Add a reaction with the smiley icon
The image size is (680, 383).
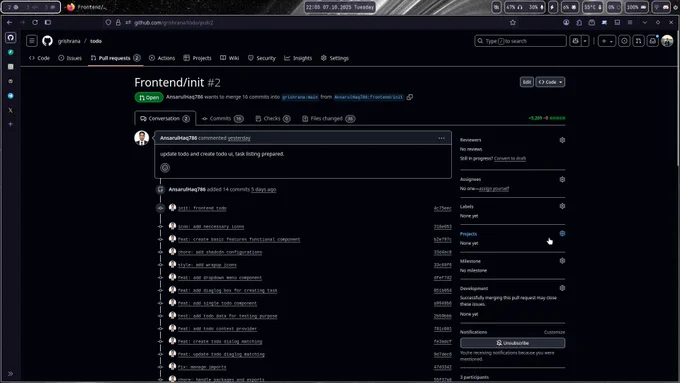(165, 168)
